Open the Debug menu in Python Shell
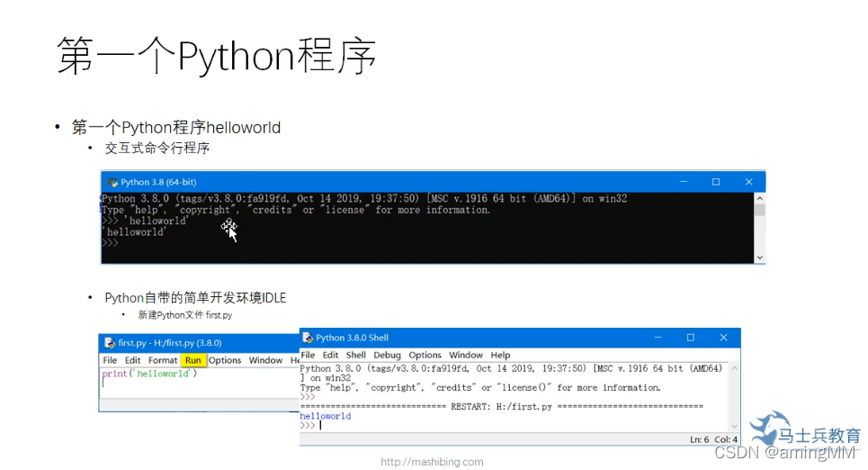868x470 pixels. pyautogui.click(x=387, y=355)
